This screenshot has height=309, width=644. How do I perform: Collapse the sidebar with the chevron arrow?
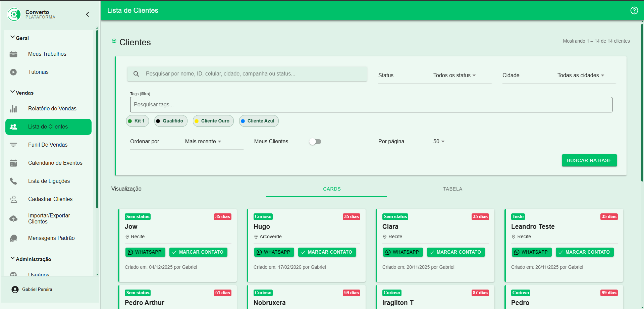(88, 14)
